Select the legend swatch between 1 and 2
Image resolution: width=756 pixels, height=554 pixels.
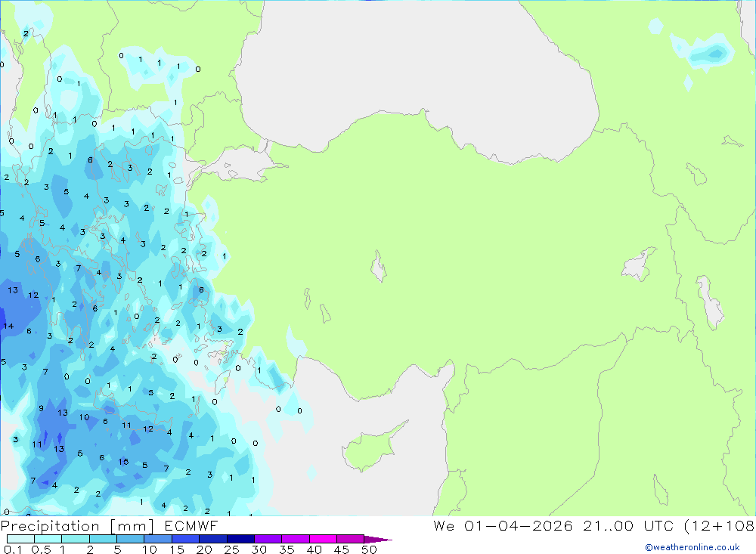pos(75,539)
